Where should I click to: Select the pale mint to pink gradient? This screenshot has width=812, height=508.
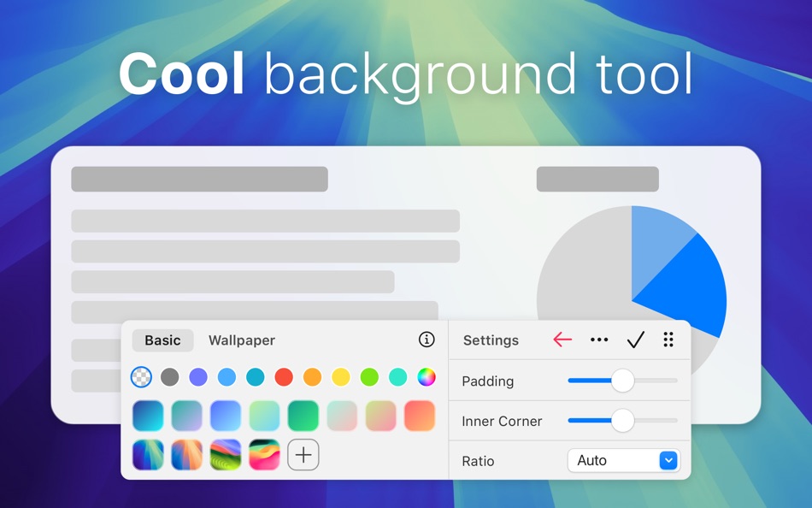342,416
